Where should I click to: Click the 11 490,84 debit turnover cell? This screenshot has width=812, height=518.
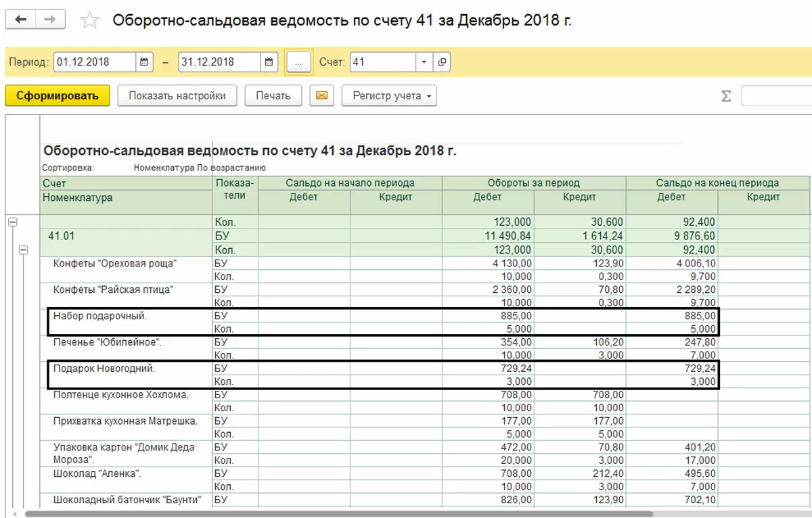point(488,236)
